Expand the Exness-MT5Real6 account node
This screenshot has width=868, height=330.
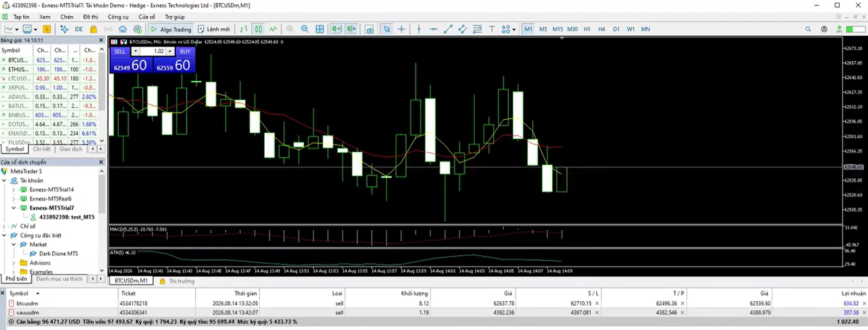pyautogui.click(x=14, y=199)
